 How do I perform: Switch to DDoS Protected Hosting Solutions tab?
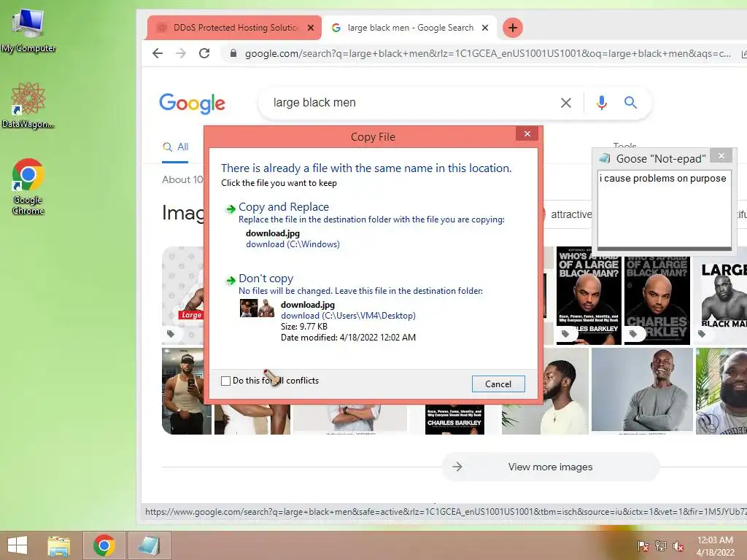tap(235, 28)
